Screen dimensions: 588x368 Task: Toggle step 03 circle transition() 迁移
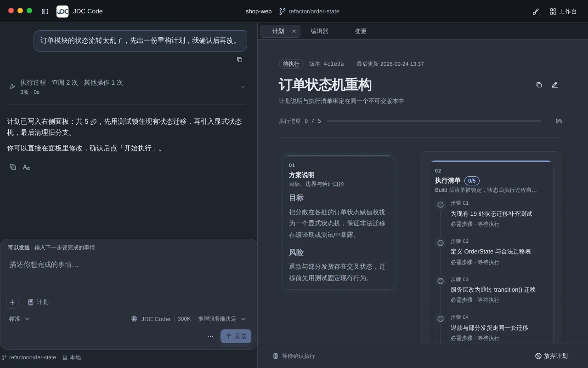click(441, 281)
